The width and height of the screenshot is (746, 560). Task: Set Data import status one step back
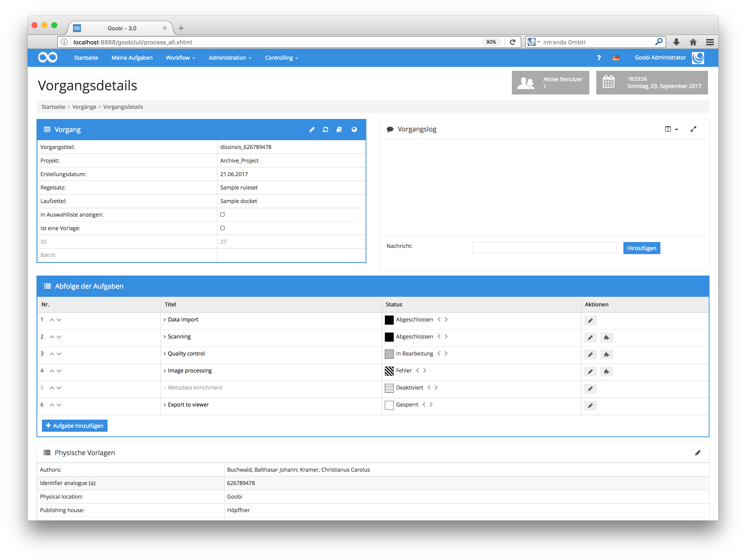(x=439, y=319)
